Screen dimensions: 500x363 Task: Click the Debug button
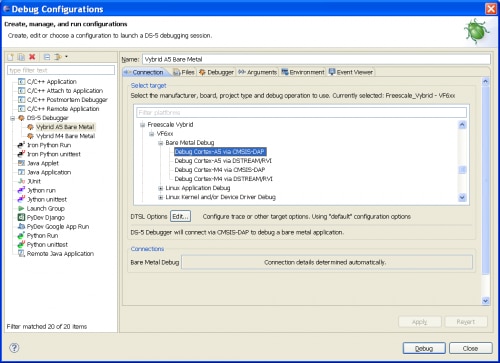coord(424,348)
